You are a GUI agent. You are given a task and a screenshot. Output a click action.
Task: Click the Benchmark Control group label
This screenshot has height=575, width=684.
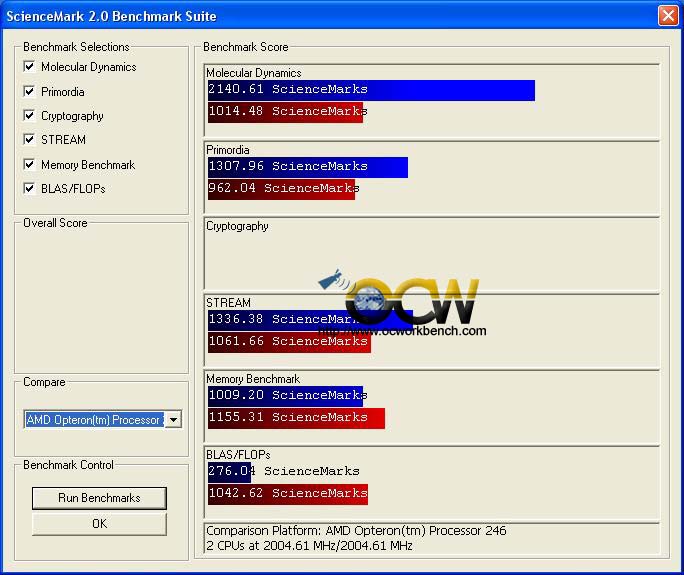click(x=68, y=465)
